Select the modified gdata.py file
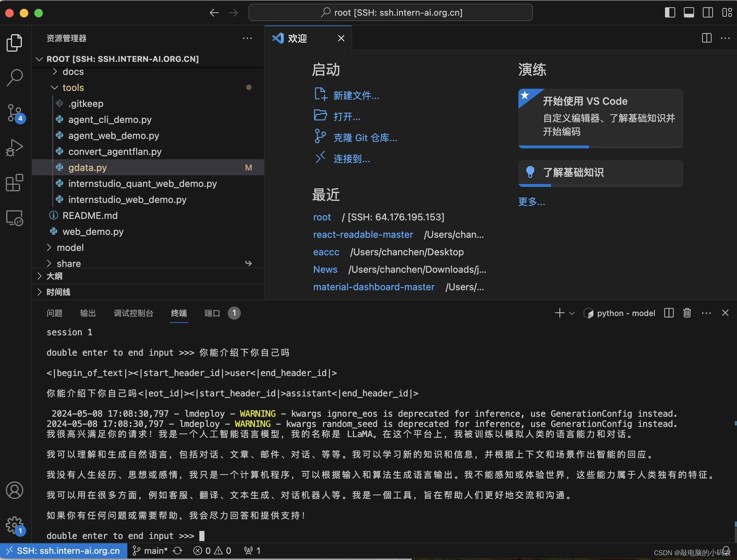Image resolution: width=737 pixels, height=560 pixels. (x=148, y=168)
